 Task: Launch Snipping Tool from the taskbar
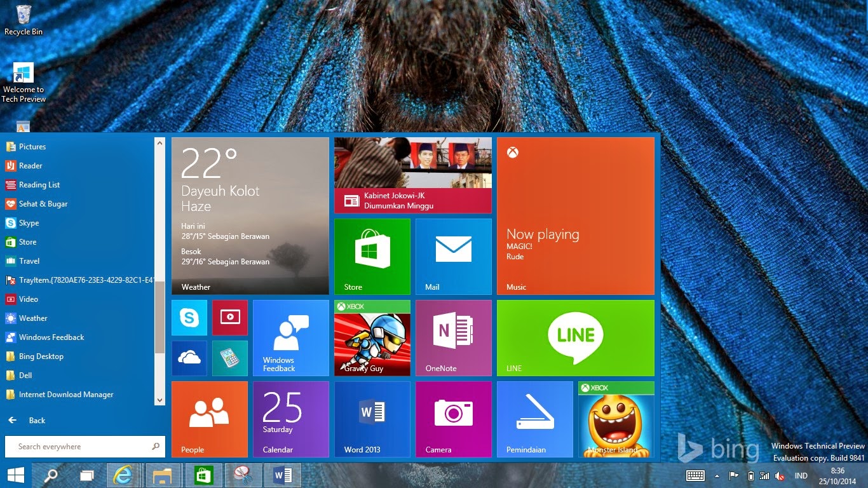click(x=243, y=475)
